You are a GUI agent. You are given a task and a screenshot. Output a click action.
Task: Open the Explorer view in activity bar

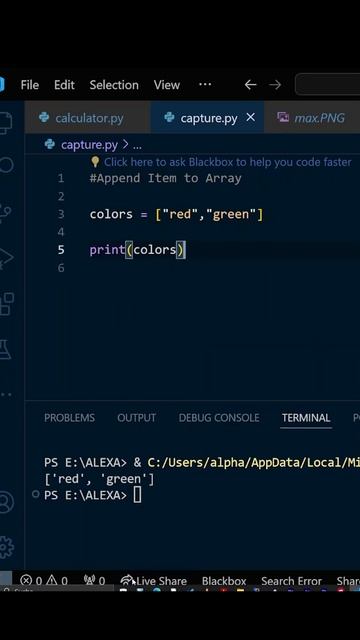(6, 122)
